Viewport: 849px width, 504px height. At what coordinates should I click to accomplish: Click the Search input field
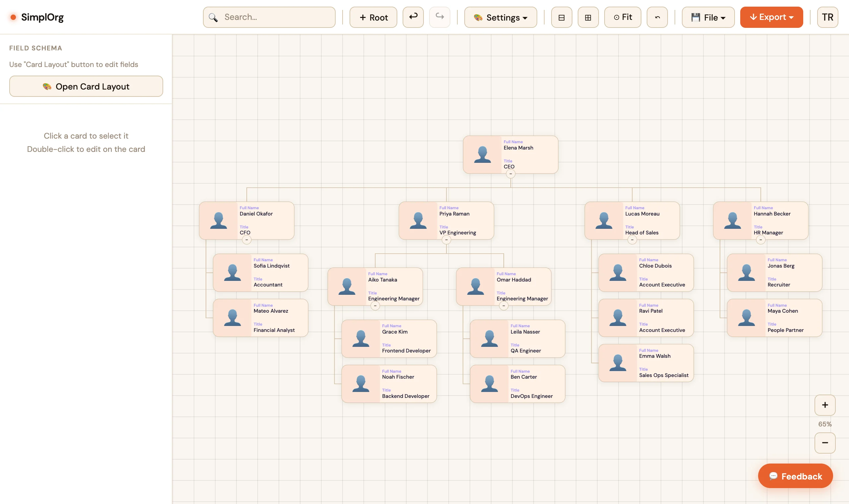click(269, 17)
